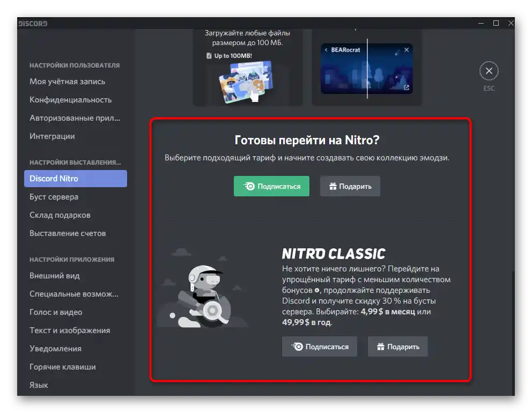532x413 pixels.
Task: Click the НАСТРОЙКИ ПРИЛОЖЕНИЯ header
Action: pos(72,259)
